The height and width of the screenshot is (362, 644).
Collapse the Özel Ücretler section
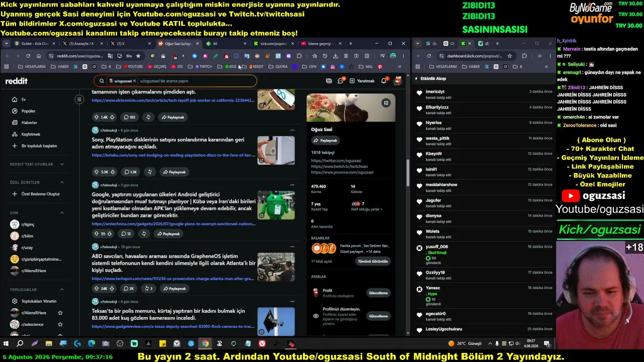(62, 182)
